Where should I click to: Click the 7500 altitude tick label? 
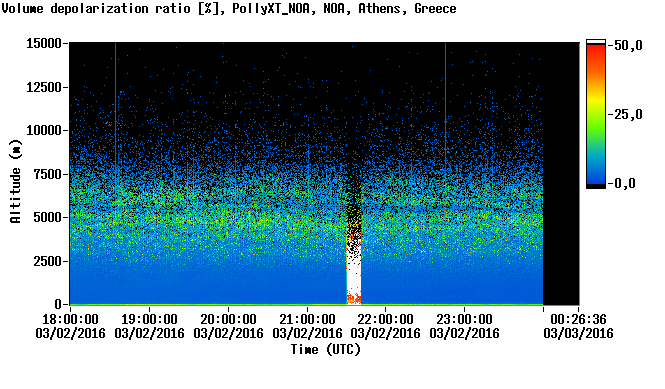[48, 174]
